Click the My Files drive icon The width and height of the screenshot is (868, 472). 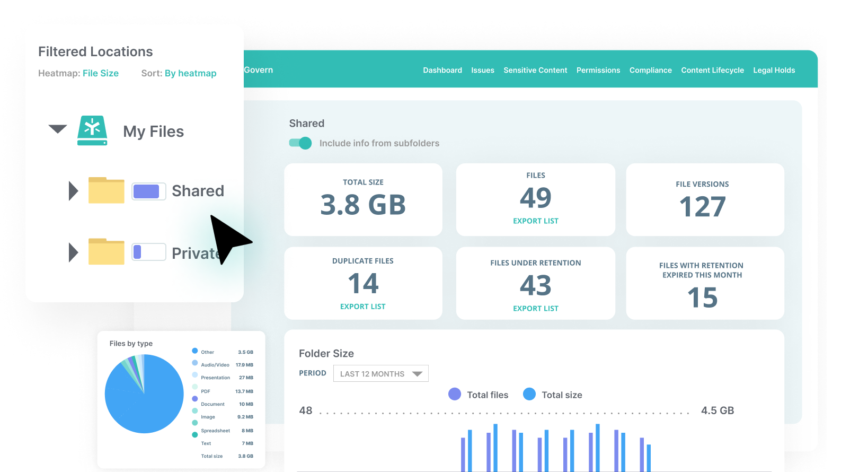92,130
